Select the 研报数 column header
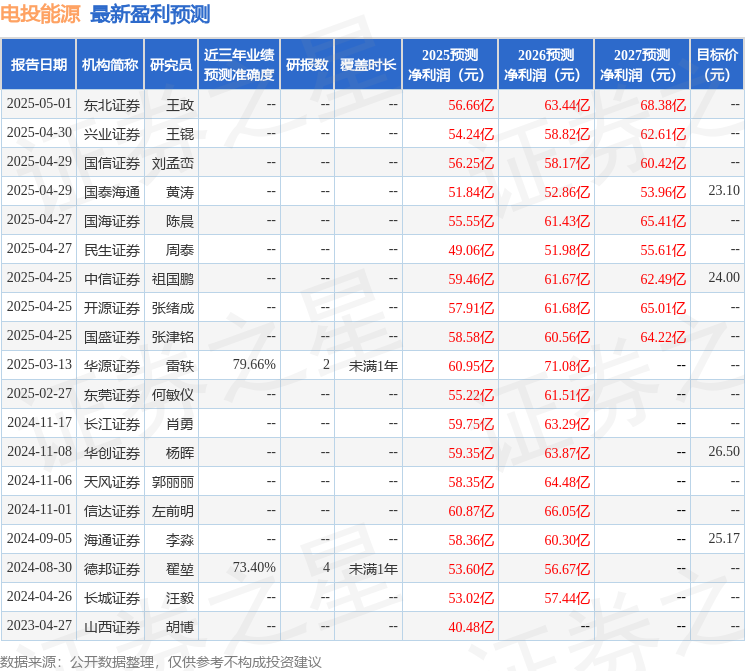Screen dimensions: 745x671 click(x=307, y=65)
